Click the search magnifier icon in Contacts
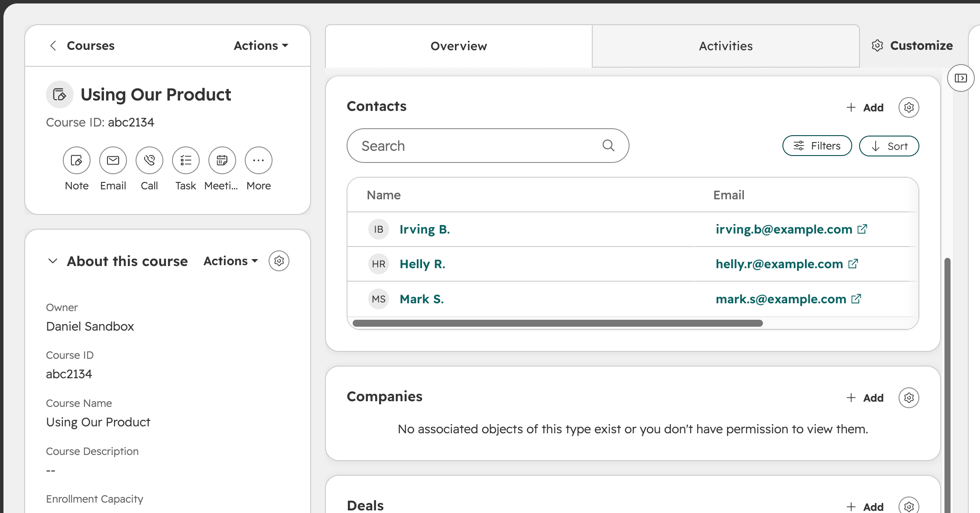Screen dimensions: 980x513 pos(609,146)
